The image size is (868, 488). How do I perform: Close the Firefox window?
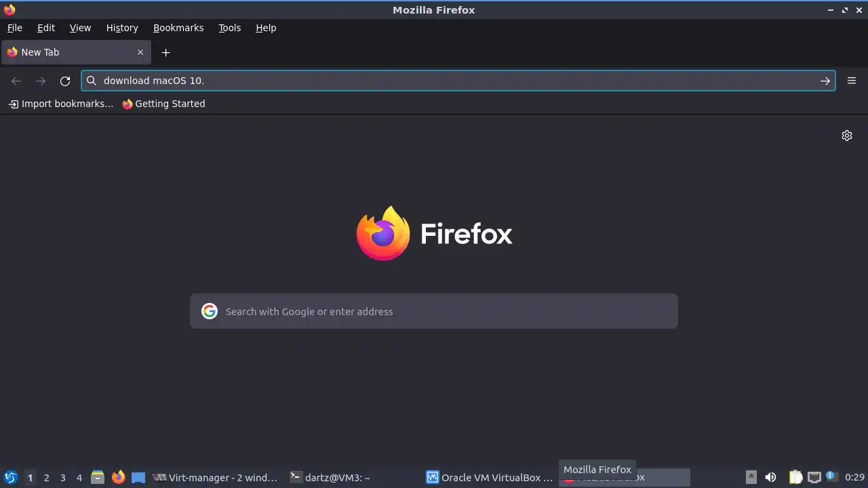(x=859, y=10)
